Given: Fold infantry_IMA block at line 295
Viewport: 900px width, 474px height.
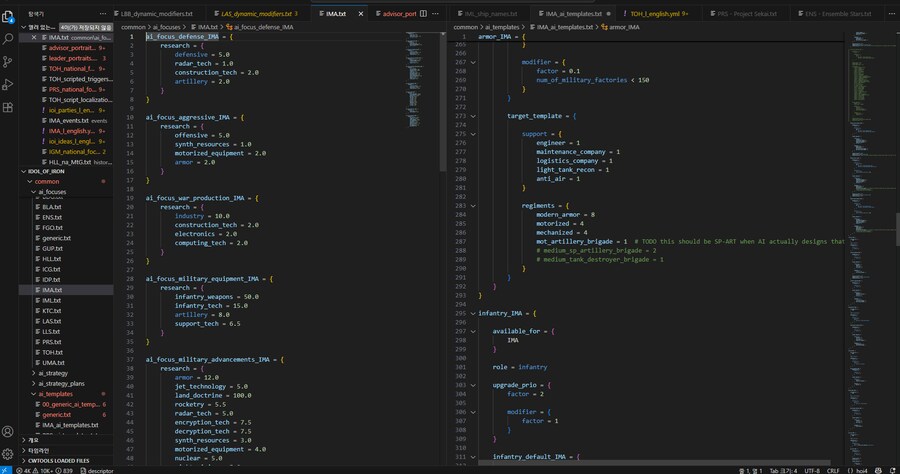Looking at the screenshot, I should point(473,313).
